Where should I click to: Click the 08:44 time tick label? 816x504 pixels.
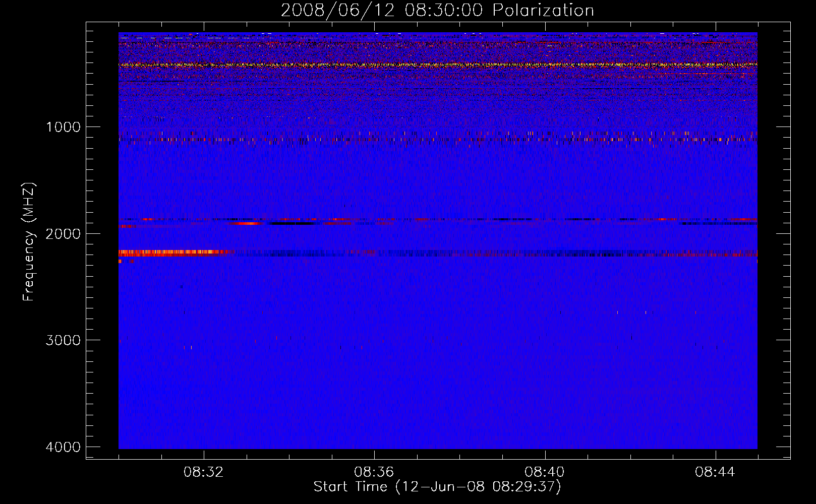(x=715, y=472)
